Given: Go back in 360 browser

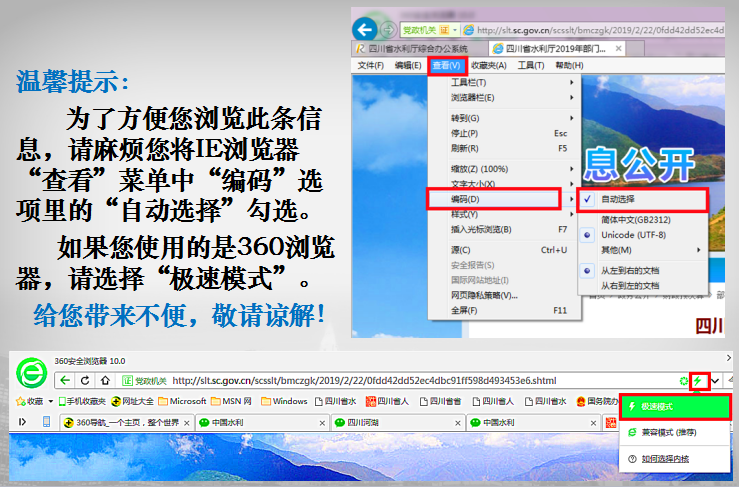Looking at the screenshot, I should pyautogui.click(x=65, y=380).
